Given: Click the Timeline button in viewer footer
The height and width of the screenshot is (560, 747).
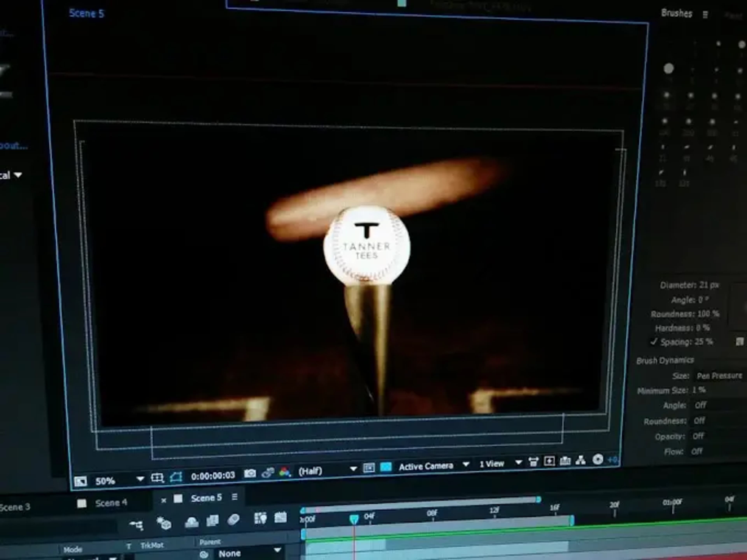Looking at the screenshot, I should (565, 460).
